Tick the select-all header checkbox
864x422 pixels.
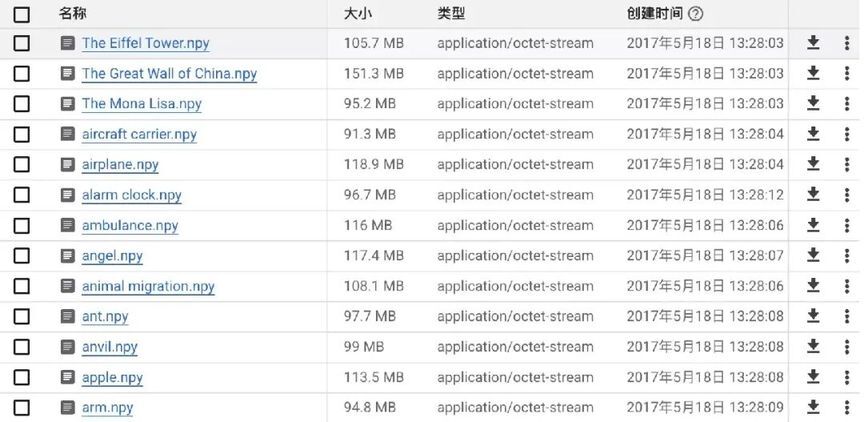(22, 14)
